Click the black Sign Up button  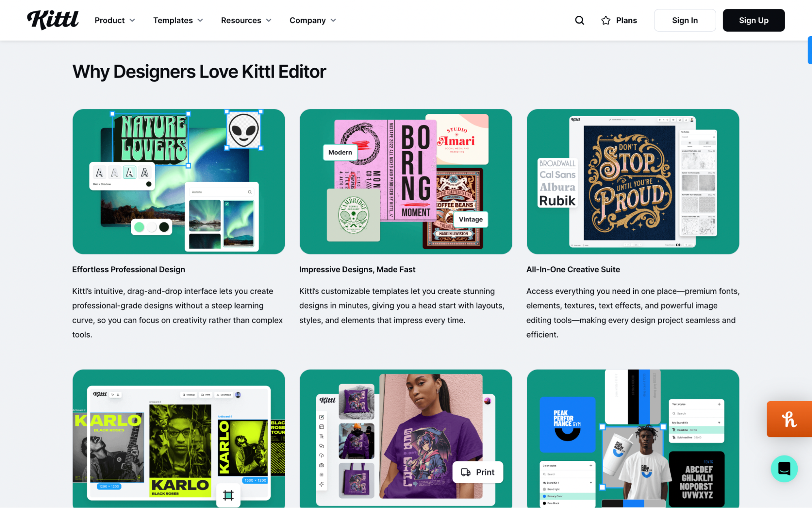click(x=754, y=20)
